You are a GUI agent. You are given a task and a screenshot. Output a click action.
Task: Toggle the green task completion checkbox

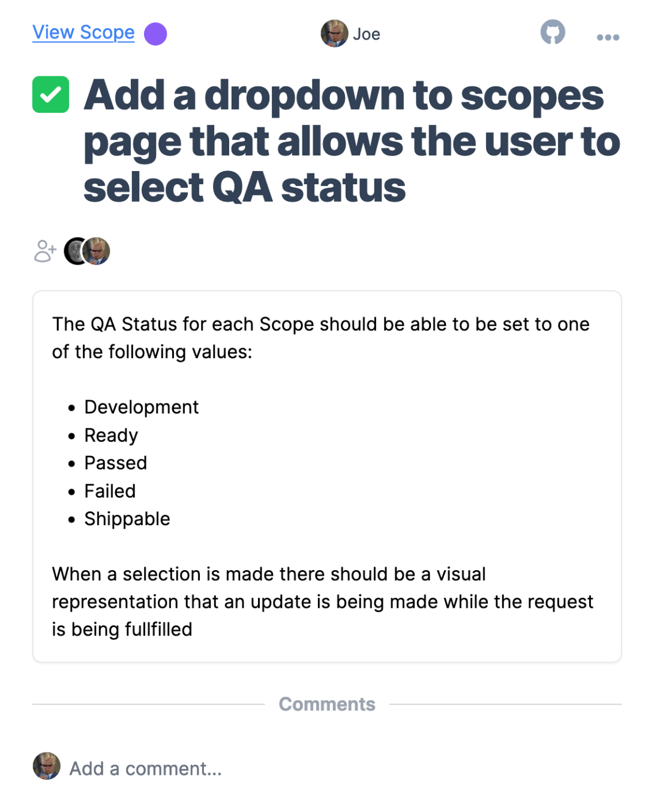point(51,95)
